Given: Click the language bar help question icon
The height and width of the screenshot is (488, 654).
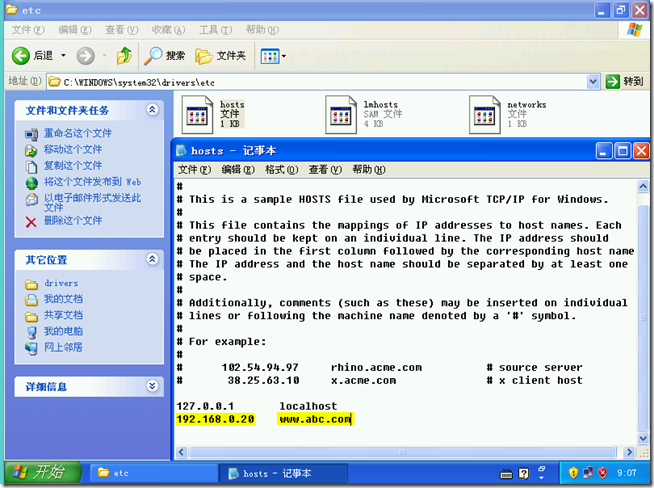Looking at the screenshot, I should [523, 473].
